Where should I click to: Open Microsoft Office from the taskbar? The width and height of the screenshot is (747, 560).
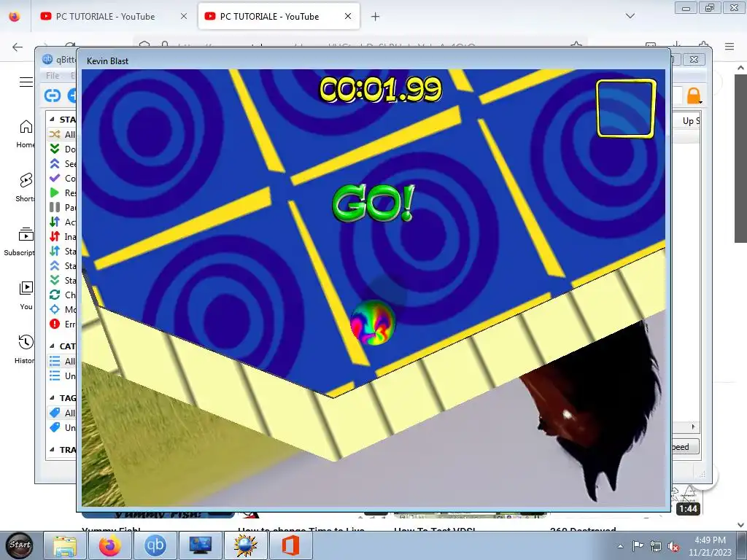click(x=290, y=545)
